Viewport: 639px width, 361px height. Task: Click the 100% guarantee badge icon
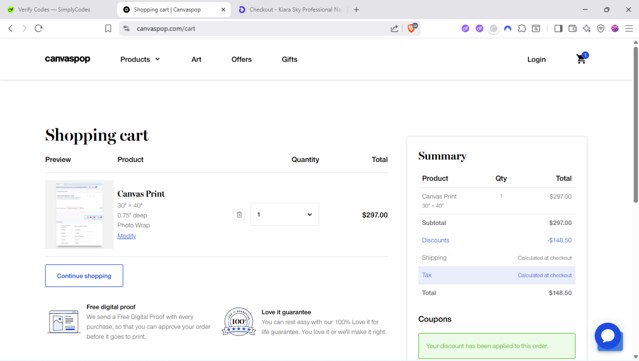[239, 321]
